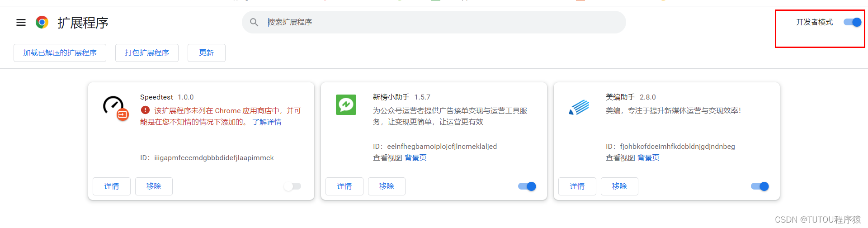Screen dimensions: 868x228
Task: Click the 美编助手 blue pencil icon
Action: (x=579, y=107)
